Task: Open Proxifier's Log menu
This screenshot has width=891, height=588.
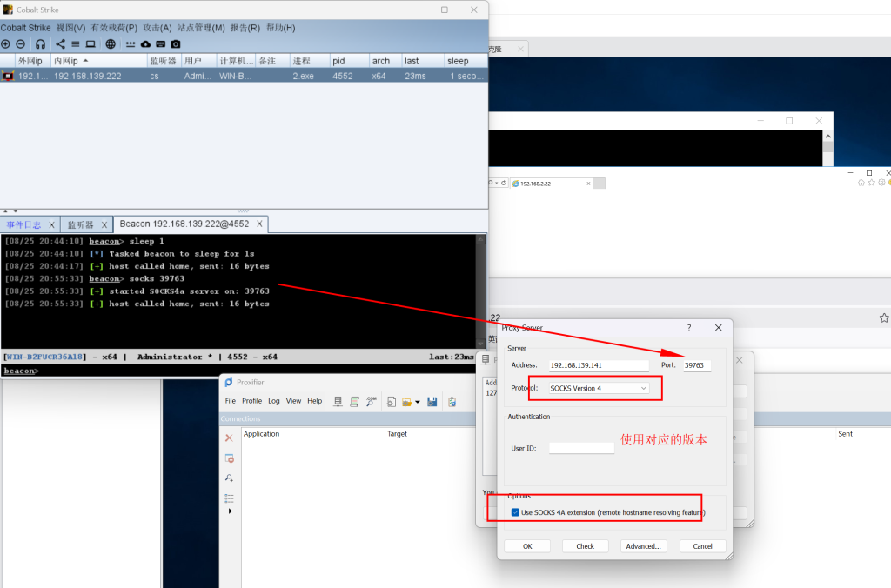Action: tap(274, 401)
